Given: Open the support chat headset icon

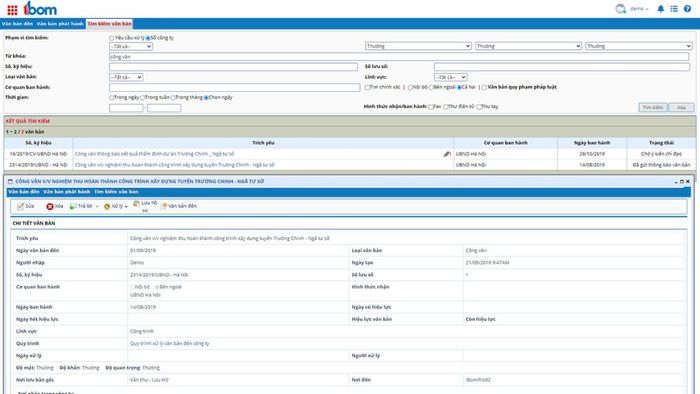Looking at the screenshot, I should pyautogui.click(x=621, y=9).
